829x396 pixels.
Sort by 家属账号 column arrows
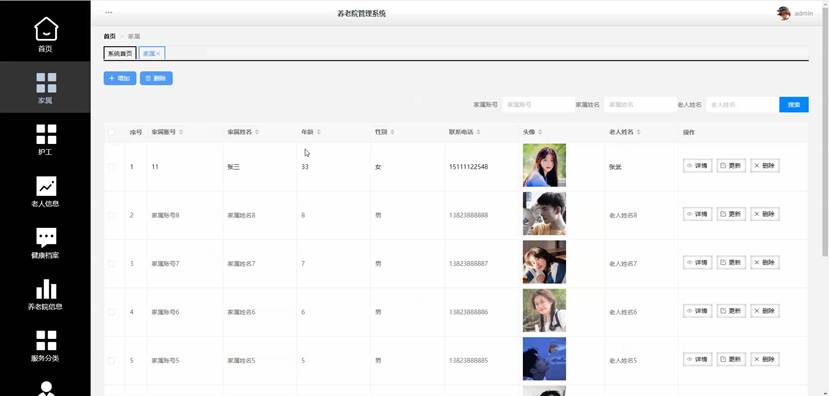[181, 132]
